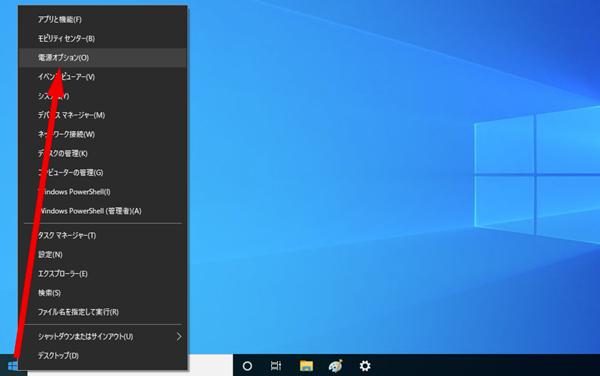Screen dimensions: 600x376
Task: Open the Windows Start button
Action: pyautogui.click(x=13, y=366)
